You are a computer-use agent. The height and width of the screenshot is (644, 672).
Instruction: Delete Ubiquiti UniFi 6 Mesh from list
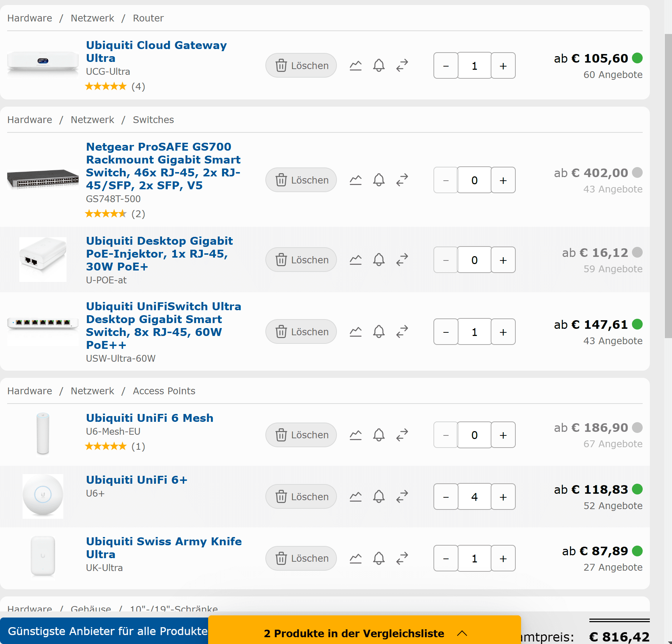(301, 435)
